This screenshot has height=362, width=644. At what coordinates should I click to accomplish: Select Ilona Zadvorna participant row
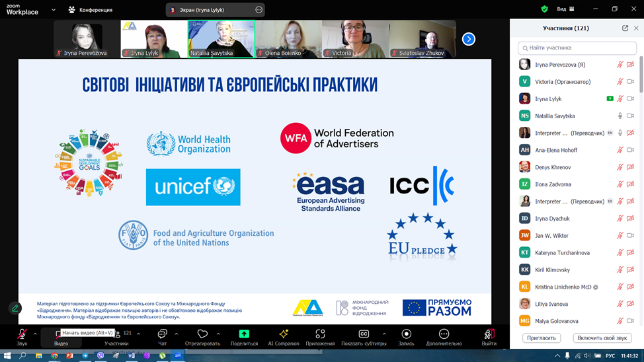point(577,184)
